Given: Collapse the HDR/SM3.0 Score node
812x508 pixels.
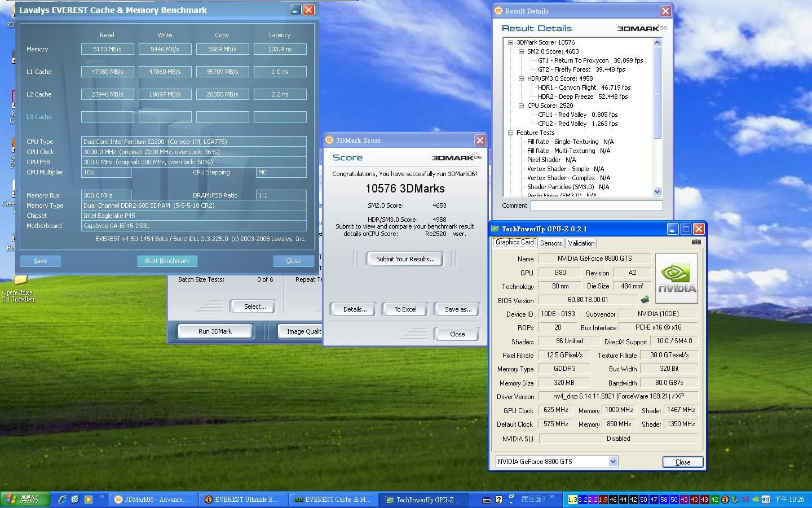Looking at the screenshot, I should [521, 78].
